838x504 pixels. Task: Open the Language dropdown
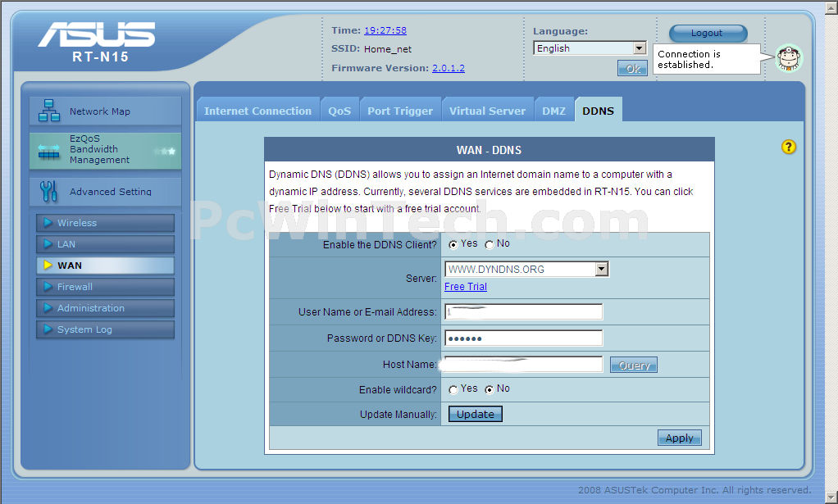point(590,48)
